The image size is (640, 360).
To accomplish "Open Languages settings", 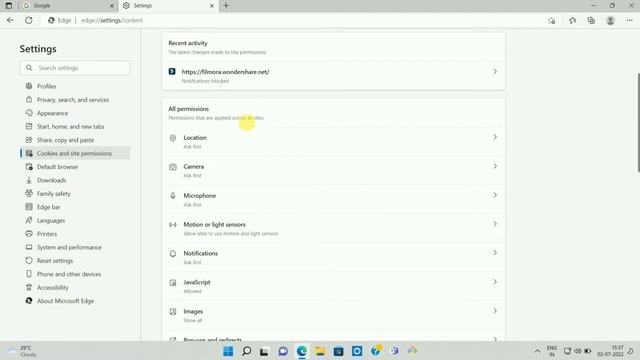I will 51,220.
